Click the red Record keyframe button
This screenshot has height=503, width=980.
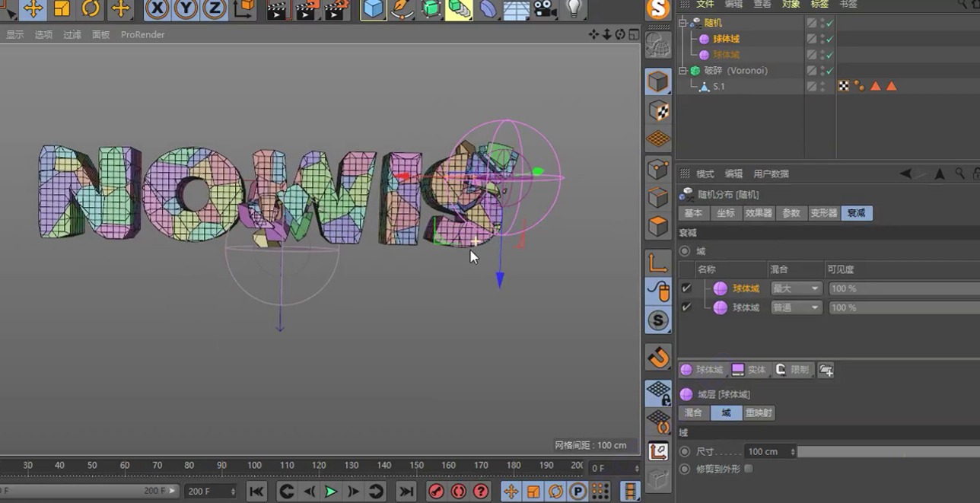[x=436, y=492]
